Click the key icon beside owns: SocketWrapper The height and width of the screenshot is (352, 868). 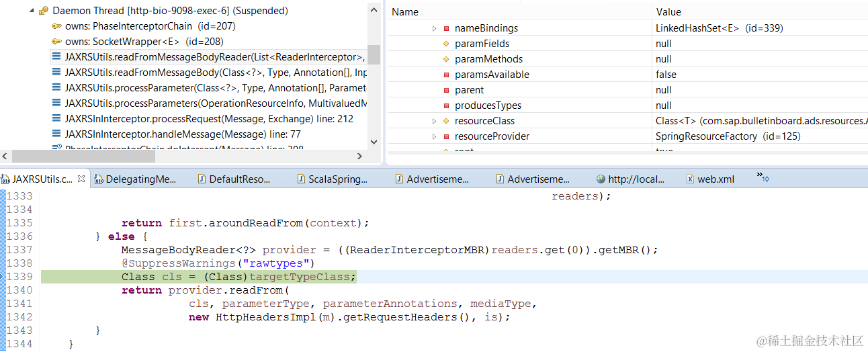57,42
